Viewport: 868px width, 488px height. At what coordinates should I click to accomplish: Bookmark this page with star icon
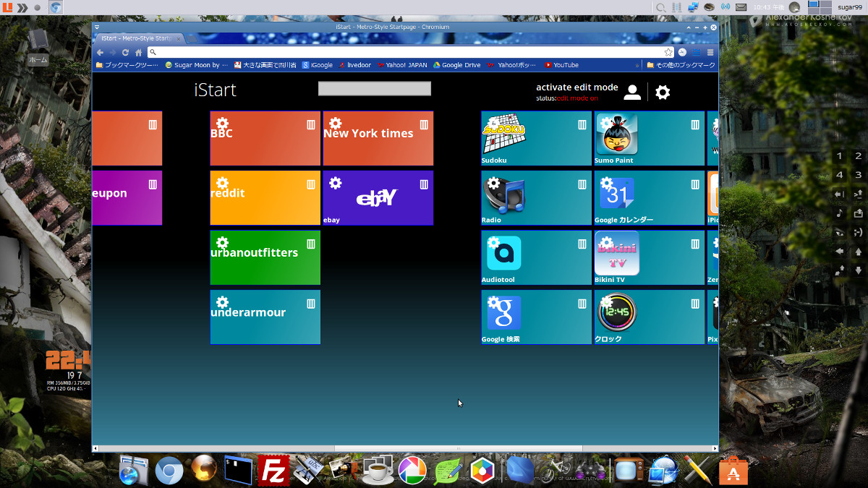point(668,52)
